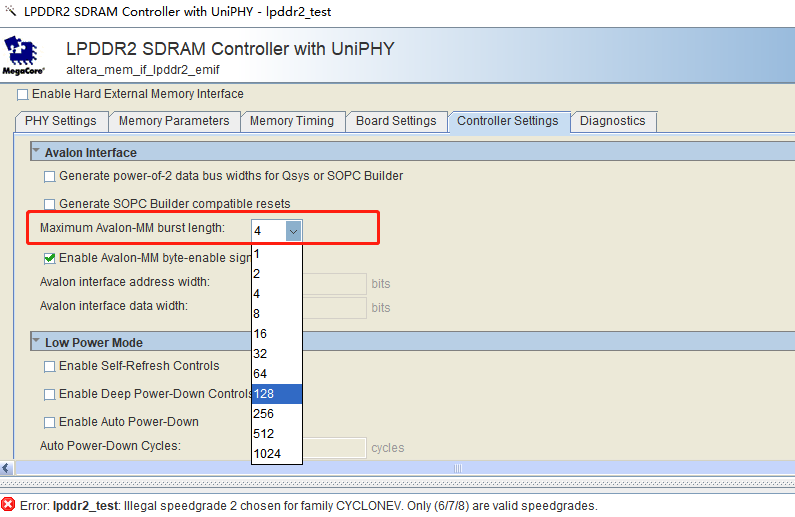Open the Diagnostics tab

612,121
